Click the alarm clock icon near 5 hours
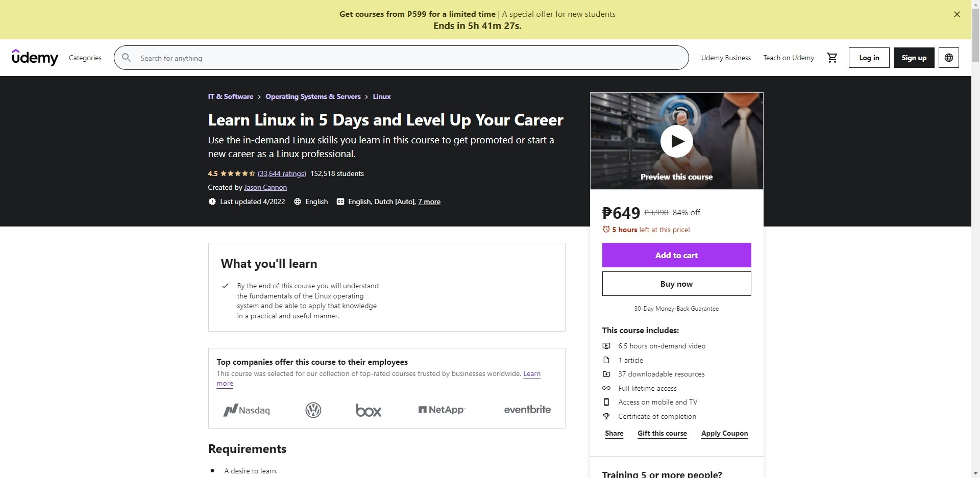This screenshot has height=478, width=980. pyautogui.click(x=606, y=230)
